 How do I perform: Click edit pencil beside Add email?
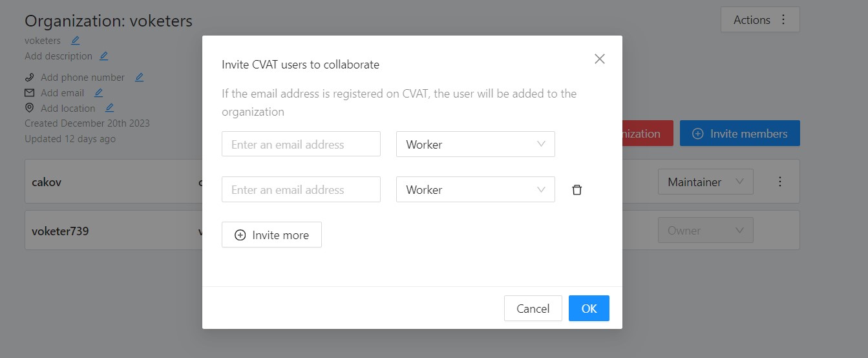[x=98, y=93]
